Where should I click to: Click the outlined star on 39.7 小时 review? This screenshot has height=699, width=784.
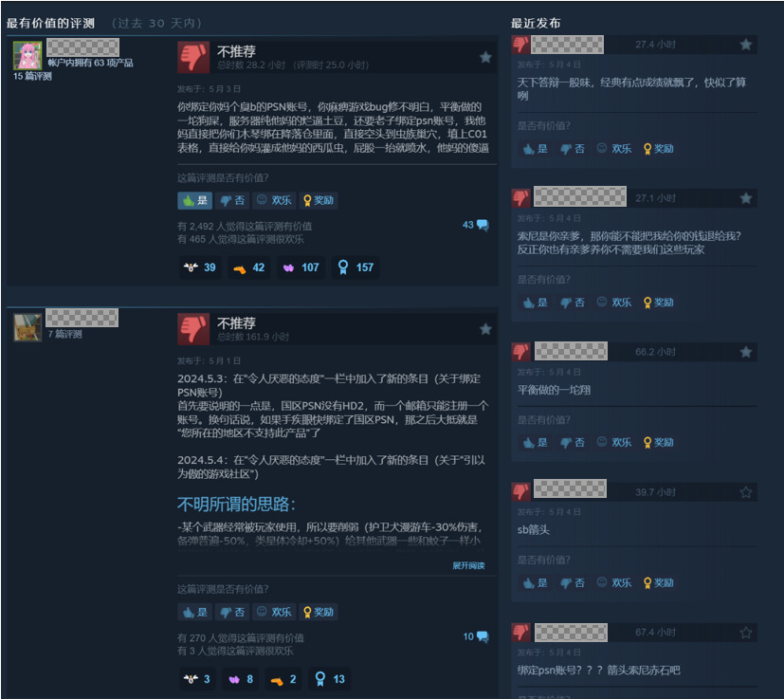pyautogui.click(x=745, y=492)
